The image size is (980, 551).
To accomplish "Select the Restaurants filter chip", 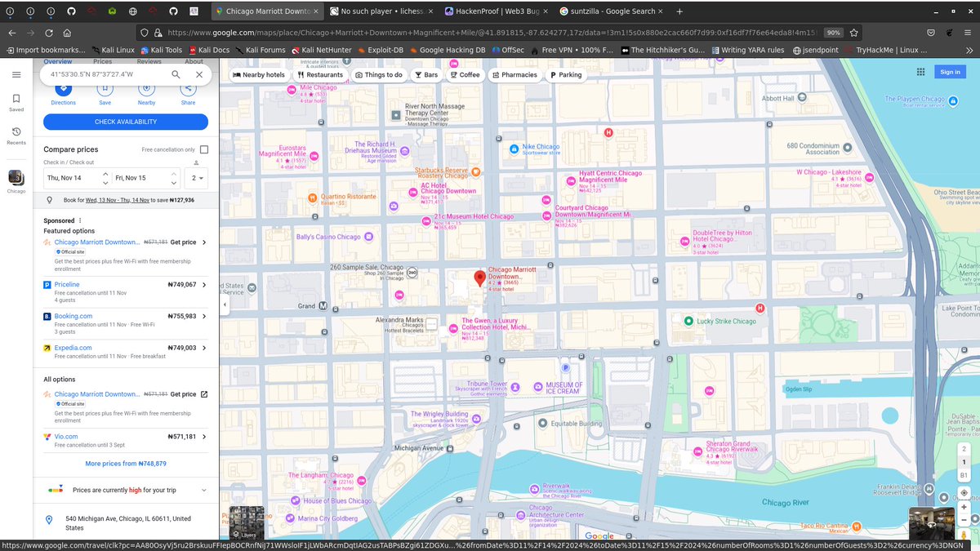I will [320, 74].
